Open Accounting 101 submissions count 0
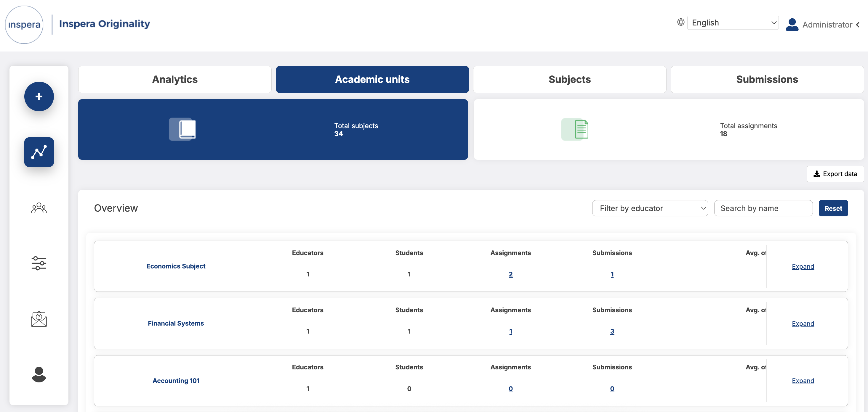Image resolution: width=868 pixels, height=412 pixels. point(612,389)
